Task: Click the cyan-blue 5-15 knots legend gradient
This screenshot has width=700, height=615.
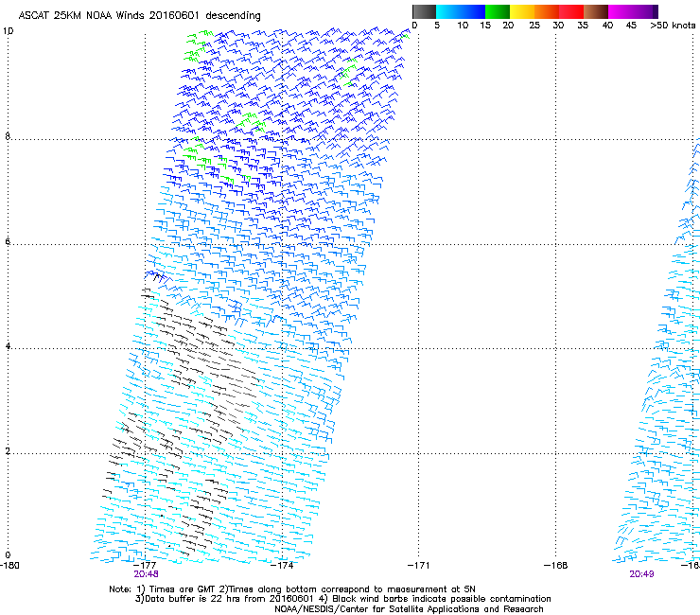Action: (461, 11)
